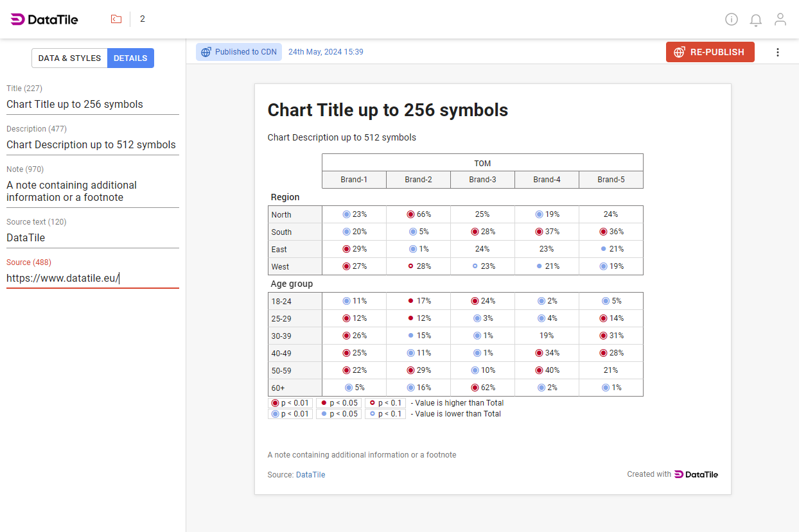
Task: Click the Description text field
Action: point(90,145)
